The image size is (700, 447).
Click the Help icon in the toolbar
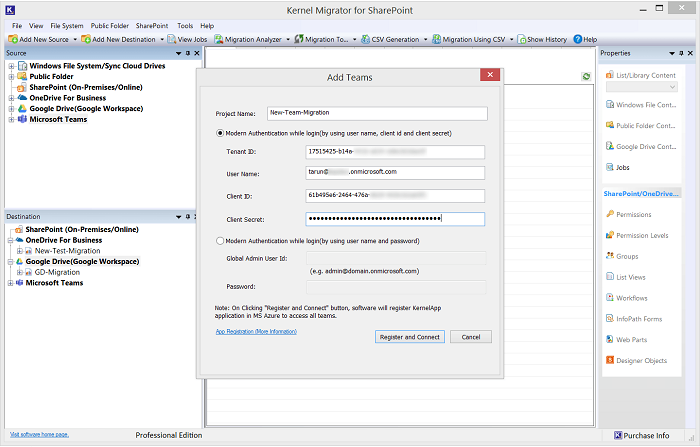click(x=578, y=39)
